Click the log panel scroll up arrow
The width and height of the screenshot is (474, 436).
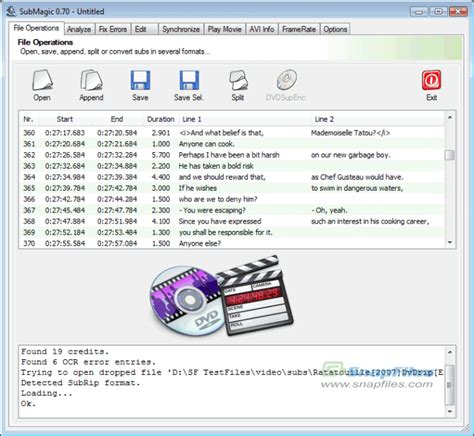pos(450,352)
